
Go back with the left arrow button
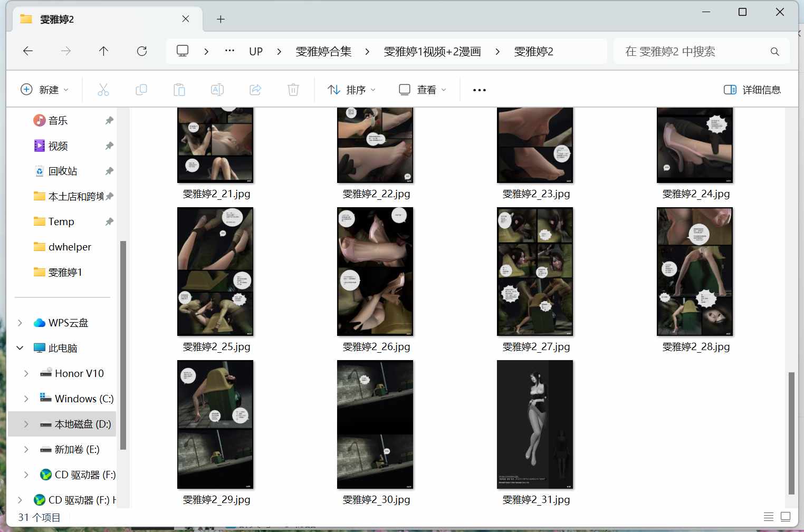pos(28,51)
